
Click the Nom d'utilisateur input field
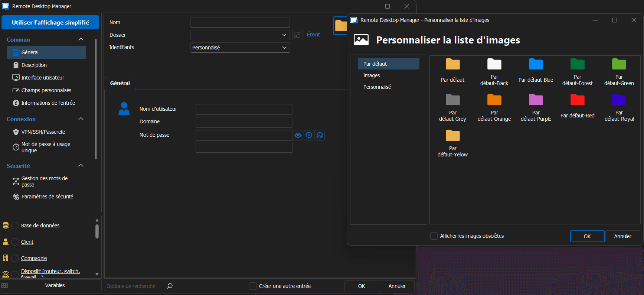point(244,109)
